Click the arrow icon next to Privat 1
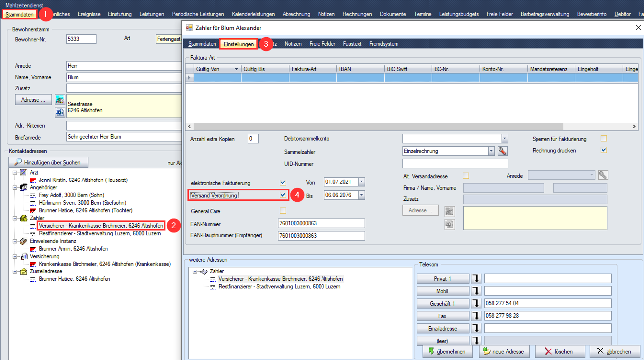The image size is (644, 360). (x=476, y=278)
